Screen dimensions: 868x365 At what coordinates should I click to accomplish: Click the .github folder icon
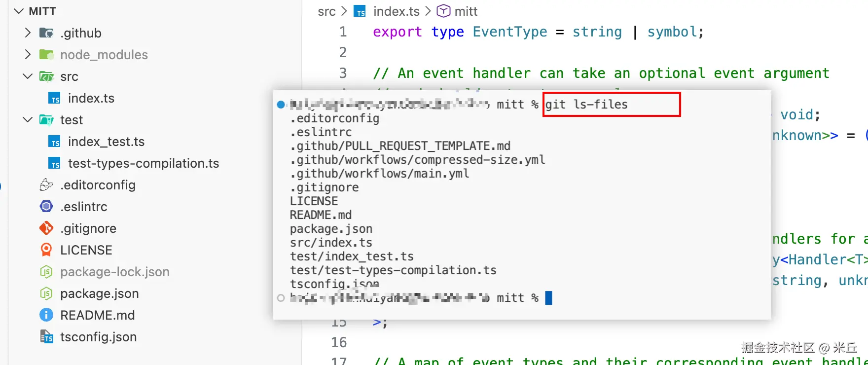tap(46, 33)
